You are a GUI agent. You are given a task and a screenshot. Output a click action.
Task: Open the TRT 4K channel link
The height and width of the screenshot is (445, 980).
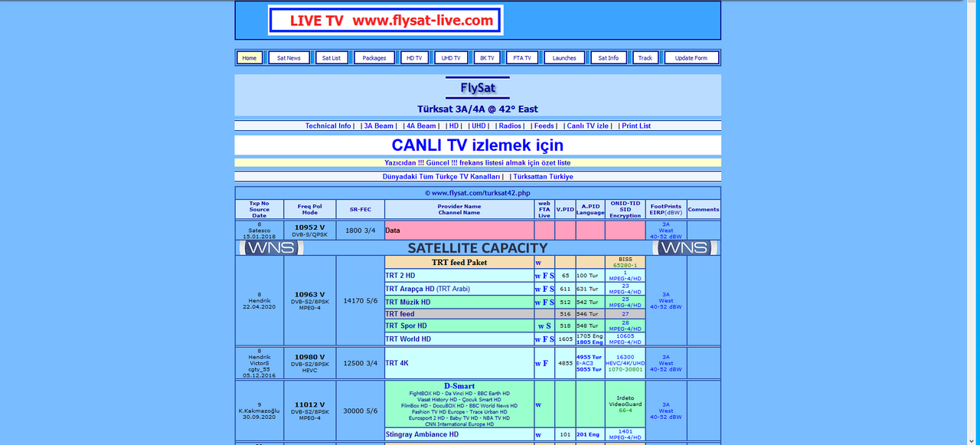tap(398, 363)
